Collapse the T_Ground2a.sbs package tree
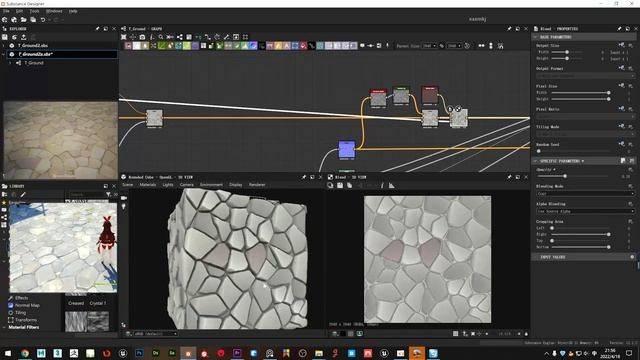The height and width of the screenshot is (360, 640). (x=4, y=54)
